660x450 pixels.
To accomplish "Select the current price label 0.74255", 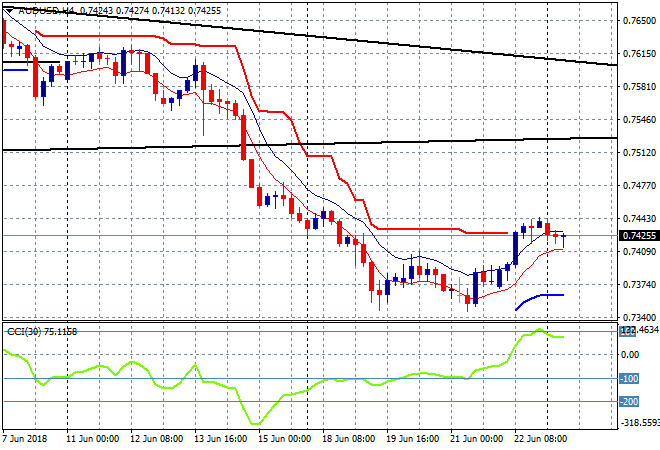I will tap(639, 236).
